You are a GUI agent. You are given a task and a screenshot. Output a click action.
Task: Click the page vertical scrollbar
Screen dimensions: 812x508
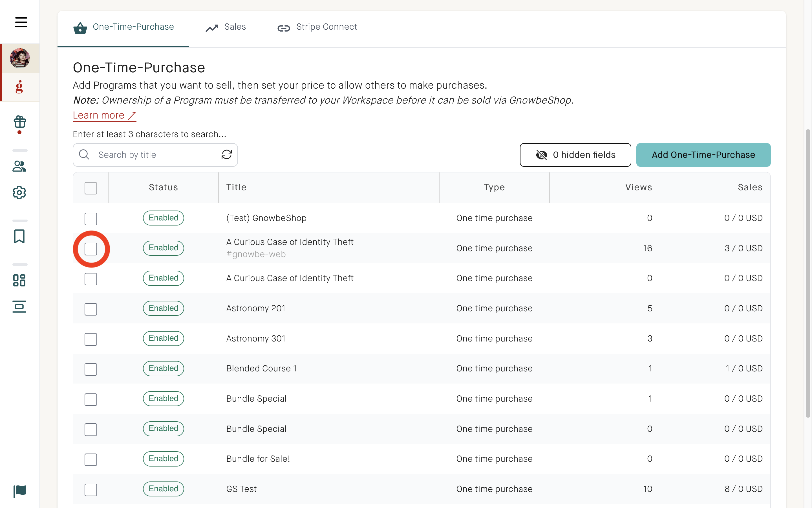808,273
